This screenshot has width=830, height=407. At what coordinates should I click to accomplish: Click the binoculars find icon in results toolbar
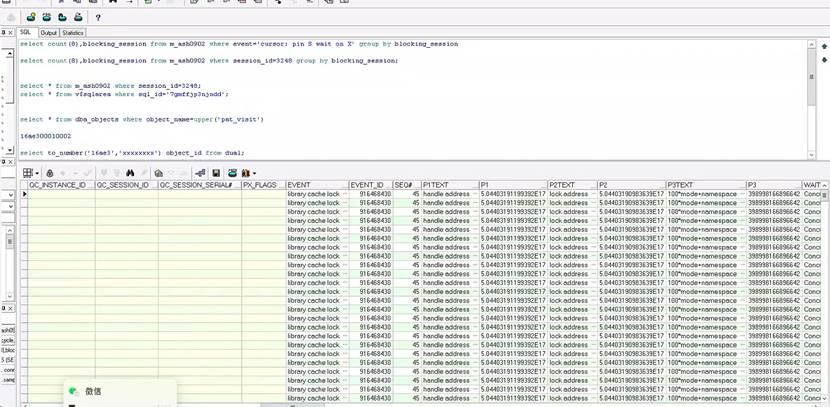click(x=130, y=173)
